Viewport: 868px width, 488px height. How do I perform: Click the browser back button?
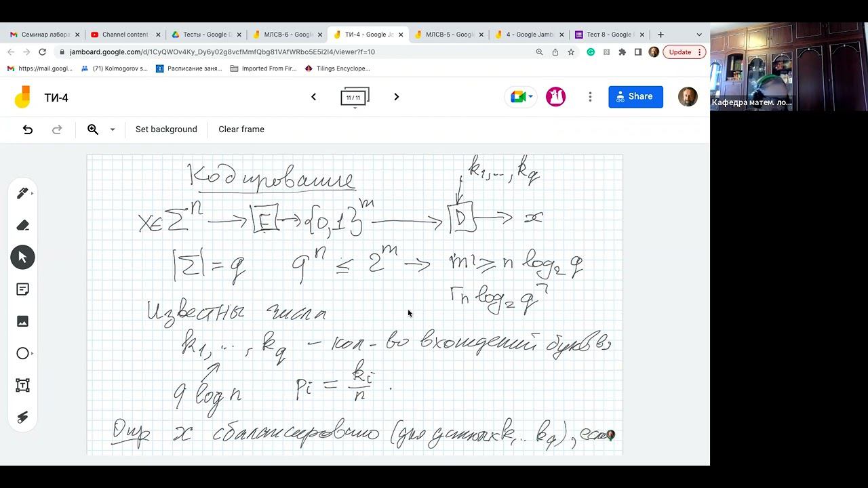click(x=10, y=52)
